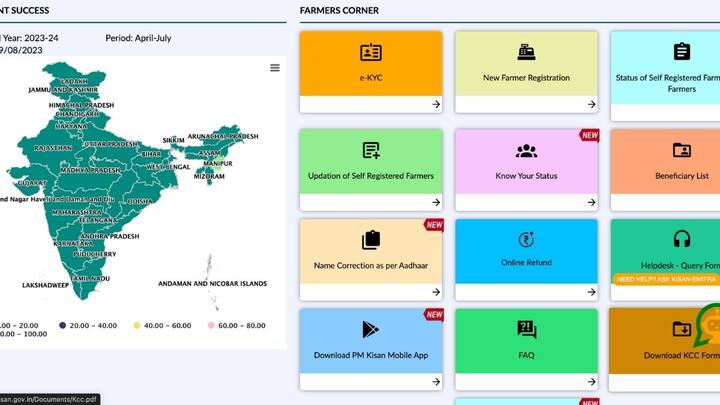Click the Know Your Status people icon

[x=526, y=151]
